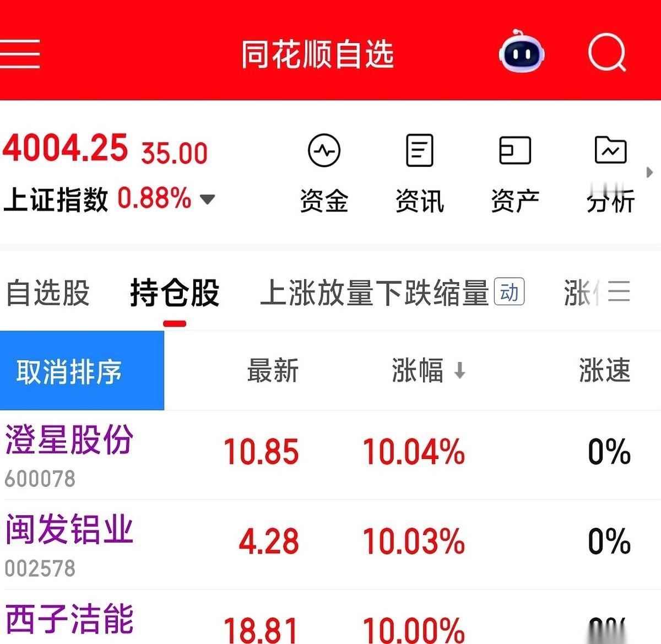
Task: Click the gain 10.04%
Action: [414, 452]
